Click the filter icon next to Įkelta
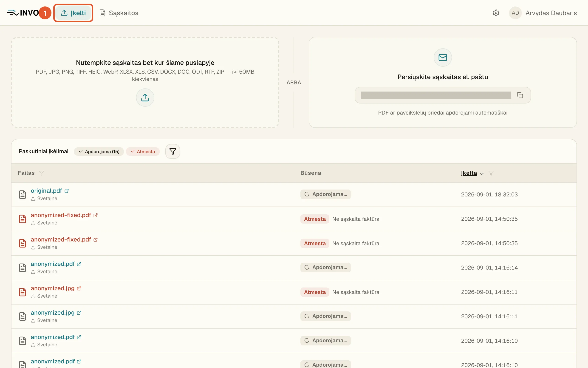588x368 pixels. pos(491,173)
